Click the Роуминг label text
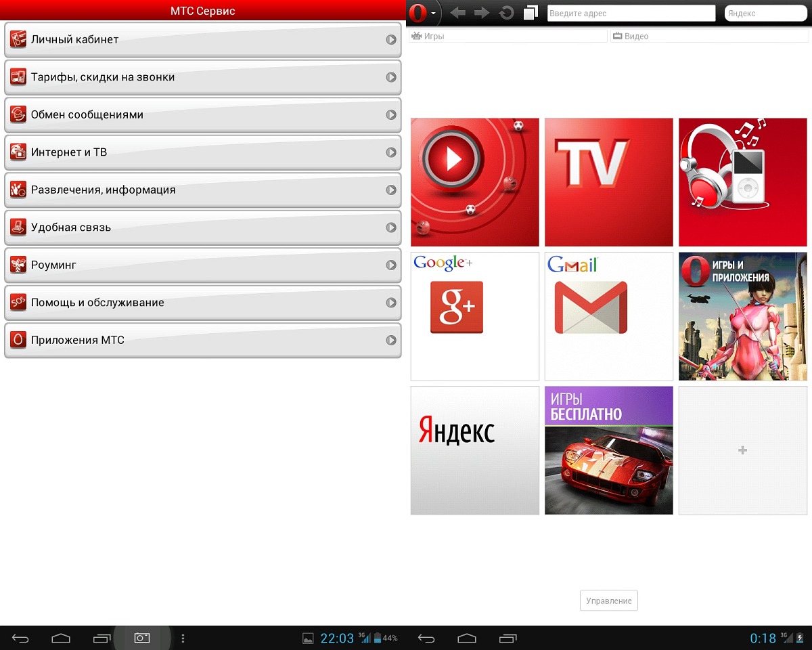812x650 pixels. pos(53,265)
